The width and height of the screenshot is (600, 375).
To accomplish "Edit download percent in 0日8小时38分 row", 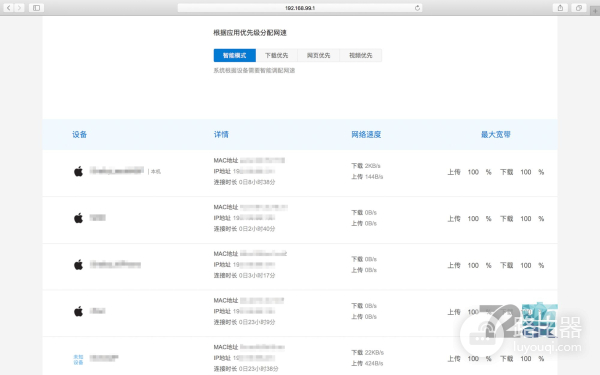I will [526, 172].
